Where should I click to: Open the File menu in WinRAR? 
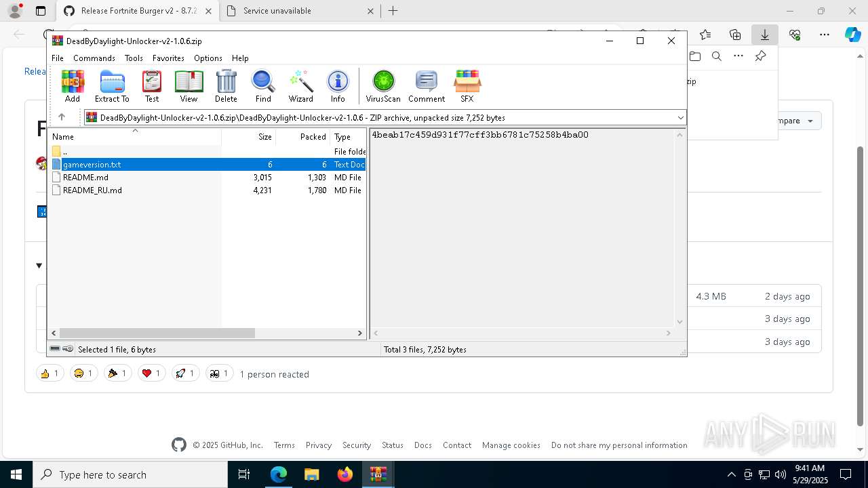(58, 58)
